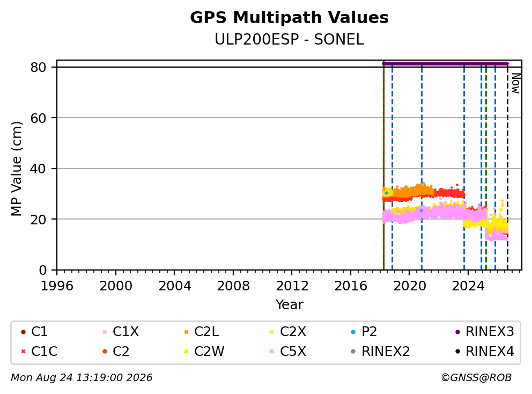532x394 pixels.
Task: Click the purple RINEX3 bar atop chart
Action: pos(445,63)
